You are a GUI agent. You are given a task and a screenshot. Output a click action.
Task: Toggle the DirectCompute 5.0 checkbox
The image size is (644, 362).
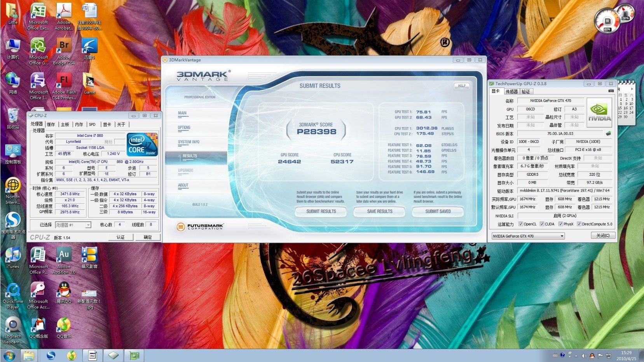(x=579, y=224)
